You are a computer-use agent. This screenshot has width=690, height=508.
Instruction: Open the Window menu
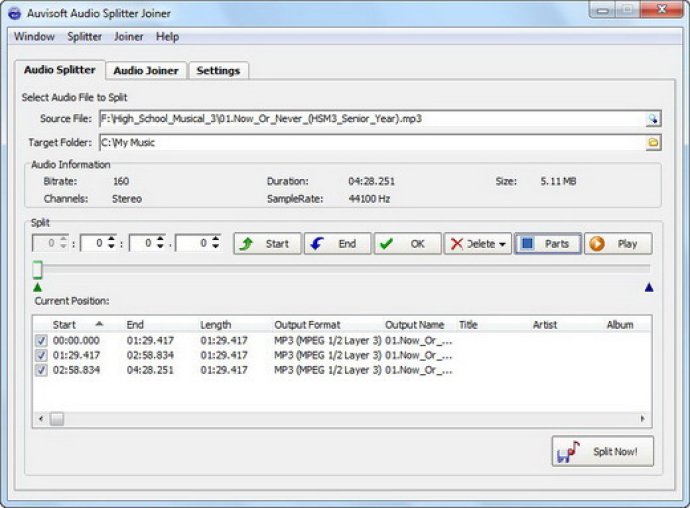point(34,37)
